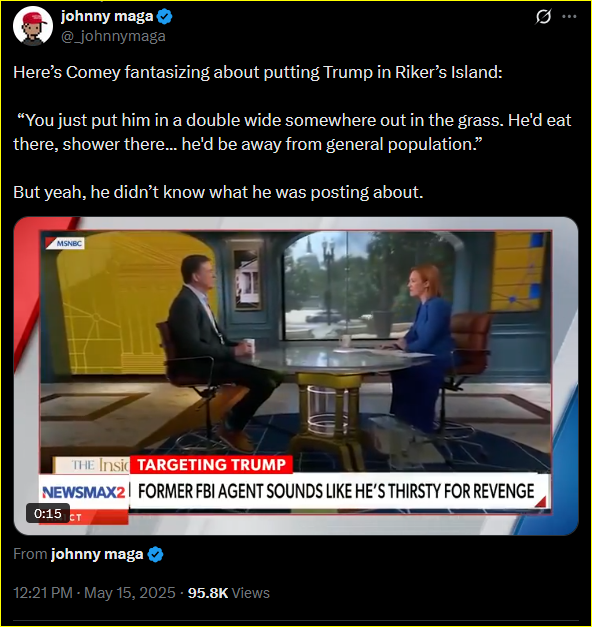Click the Grok slashed-circle icon

[543, 16]
